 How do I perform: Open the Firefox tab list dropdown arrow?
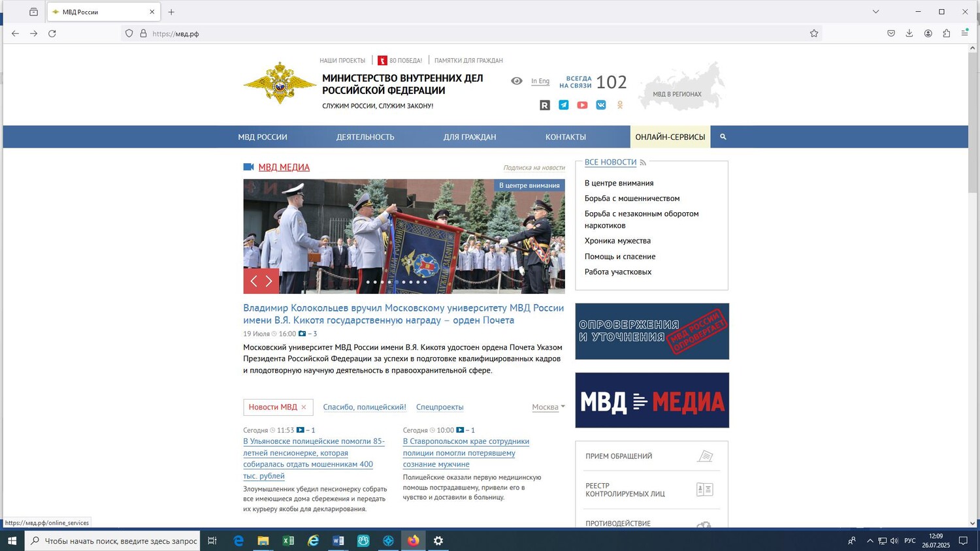pos(875,12)
